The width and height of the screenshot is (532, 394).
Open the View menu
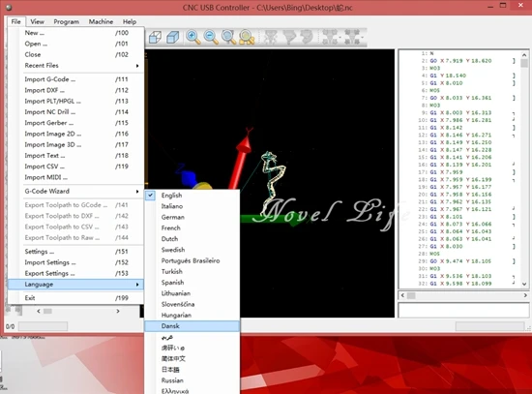pyautogui.click(x=38, y=21)
